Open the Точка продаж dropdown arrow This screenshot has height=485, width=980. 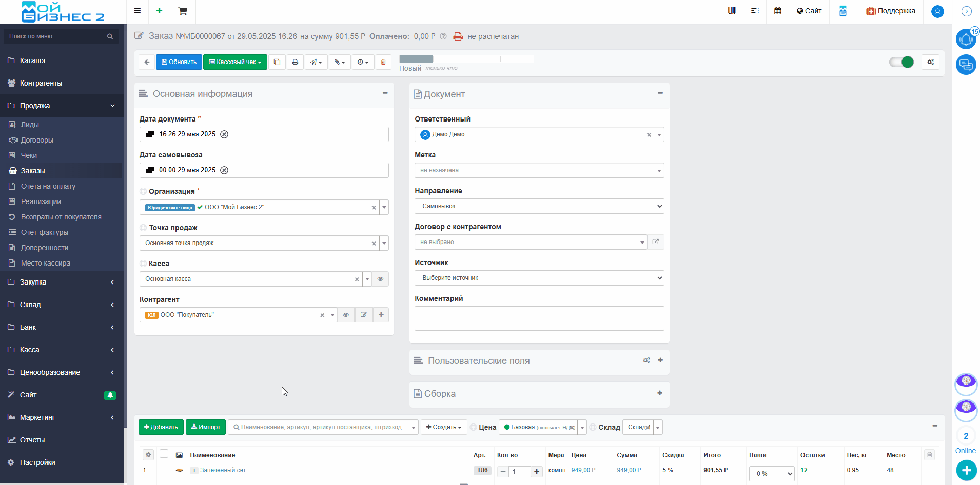[384, 244]
